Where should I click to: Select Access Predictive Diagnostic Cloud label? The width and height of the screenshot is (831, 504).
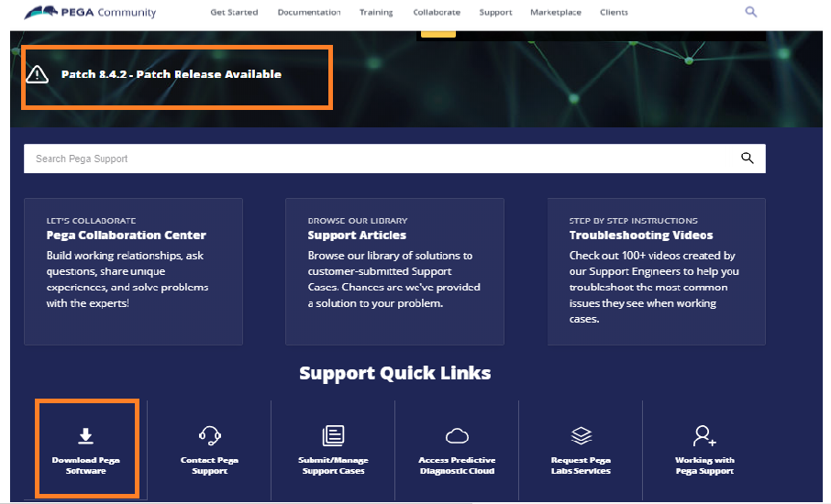click(457, 466)
